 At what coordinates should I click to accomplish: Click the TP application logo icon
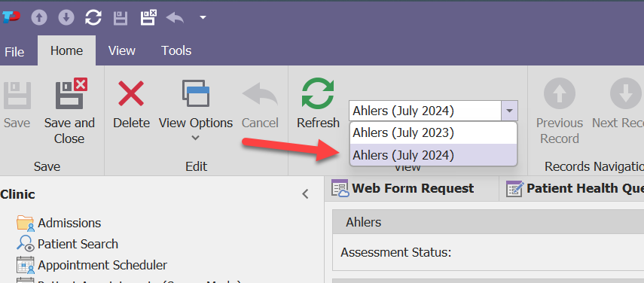pos(11,17)
